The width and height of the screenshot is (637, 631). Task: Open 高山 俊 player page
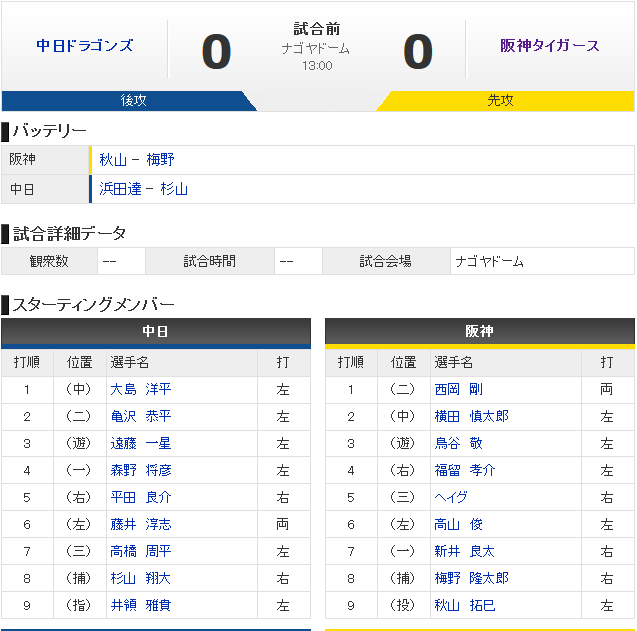pyautogui.click(x=459, y=525)
